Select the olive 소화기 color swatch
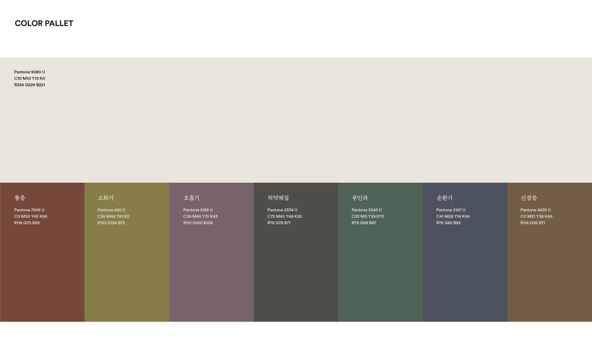Image resolution: width=592 pixels, height=364 pixels. (x=127, y=252)
